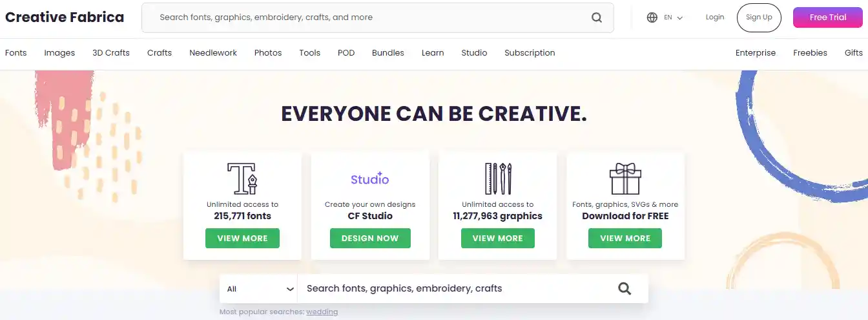Open the 3D Crafts menu
The height and width of the screenshot is (320, 868).
[x=111, y=53]
